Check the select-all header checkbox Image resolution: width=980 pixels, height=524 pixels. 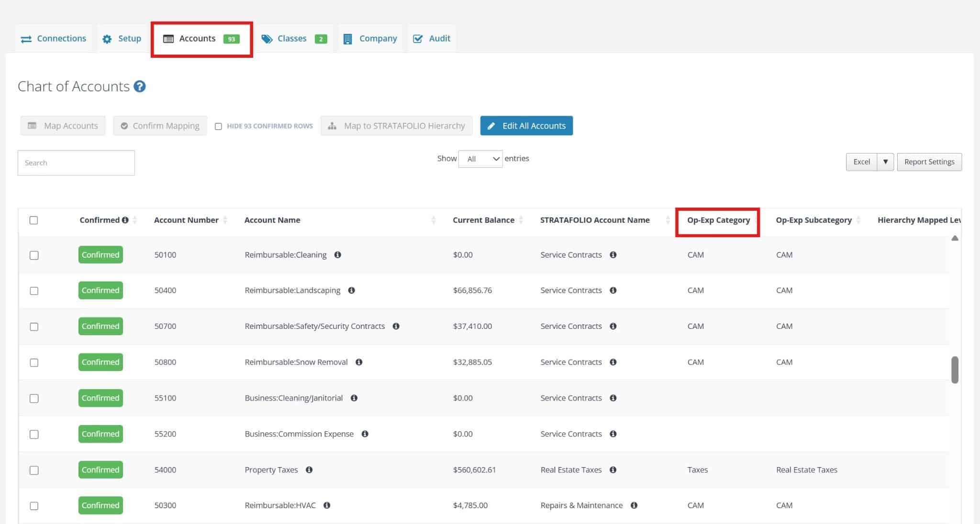coord(33,220)
